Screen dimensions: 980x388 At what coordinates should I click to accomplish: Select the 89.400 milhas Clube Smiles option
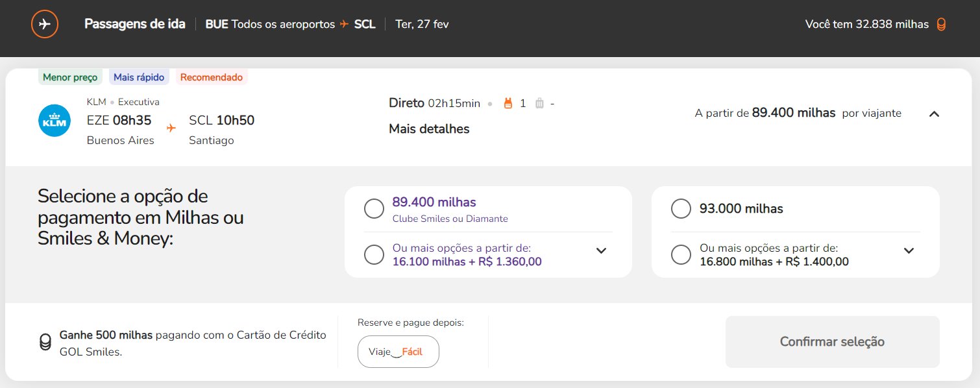point(374,209)
